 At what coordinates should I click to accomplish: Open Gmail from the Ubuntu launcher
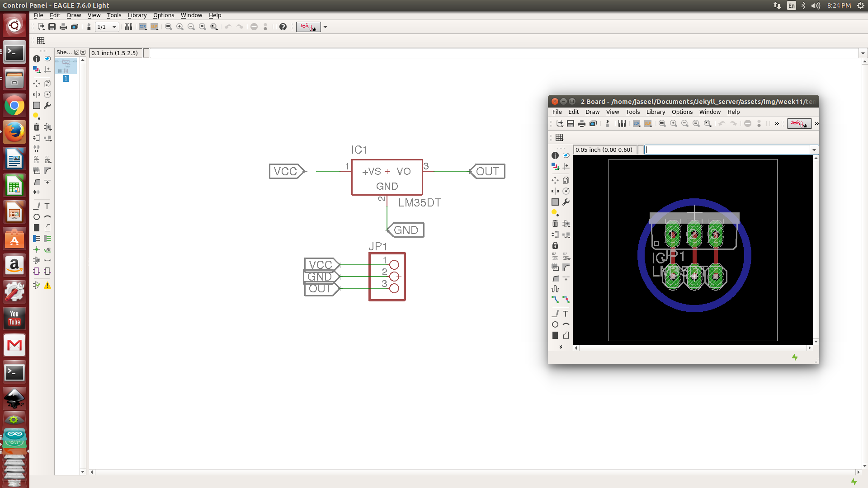pos(14,345)
